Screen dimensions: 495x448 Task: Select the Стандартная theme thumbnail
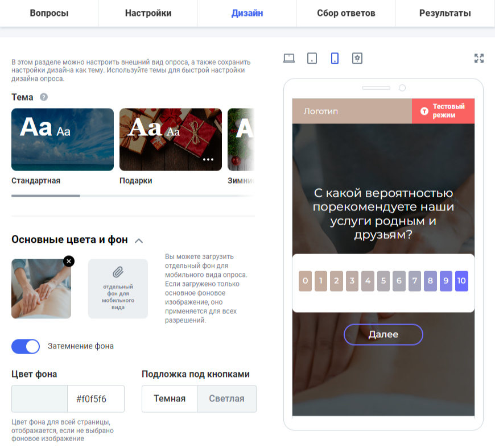63,139
